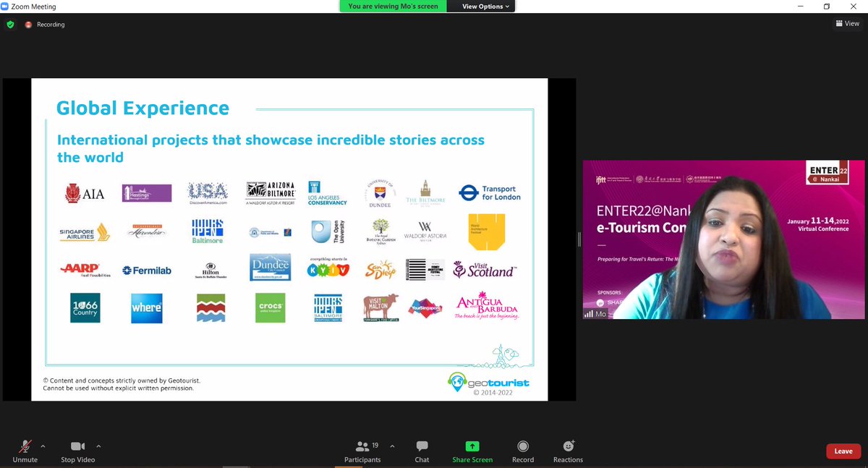Image resolution: width=868 pixels, height=468 pixels.
Task: Click the Global Experience slide title
Action: (142, 109)
